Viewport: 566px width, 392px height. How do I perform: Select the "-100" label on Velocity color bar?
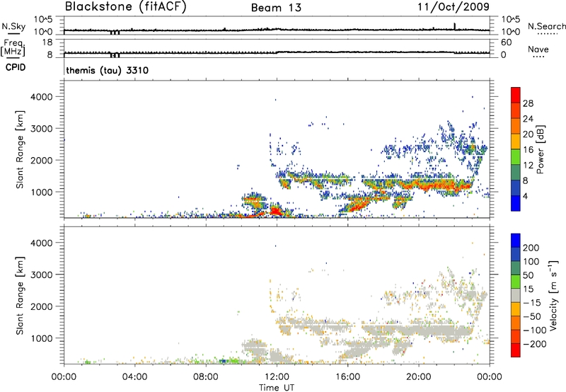[x=535, y=330]
